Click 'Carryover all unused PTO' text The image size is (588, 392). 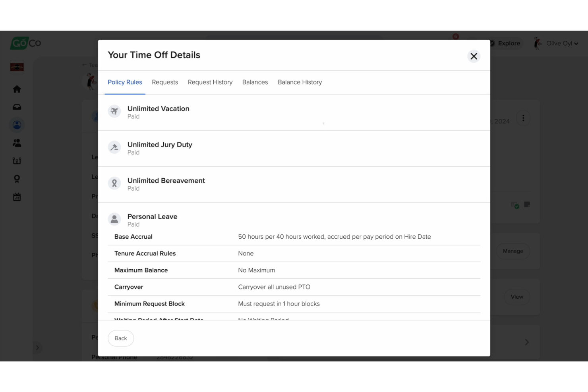click(274, 287)
